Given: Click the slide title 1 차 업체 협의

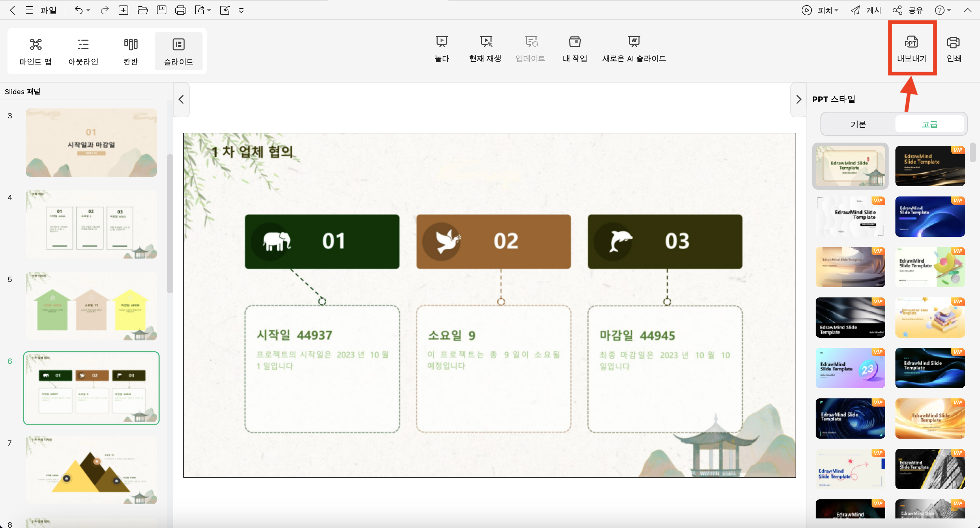Looking at the screenshot, I should tap(252, 152).
